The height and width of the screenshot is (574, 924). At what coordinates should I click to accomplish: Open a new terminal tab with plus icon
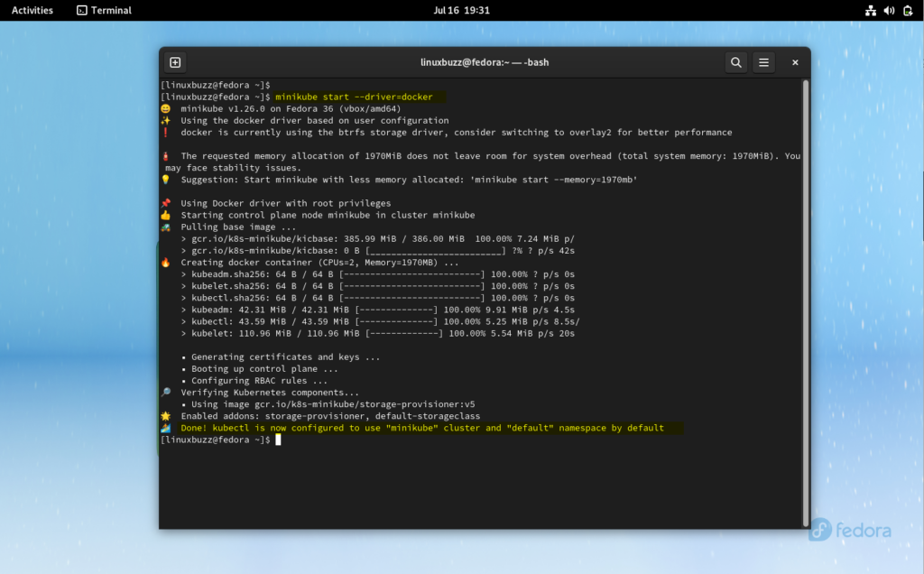[x=175, y=62]
